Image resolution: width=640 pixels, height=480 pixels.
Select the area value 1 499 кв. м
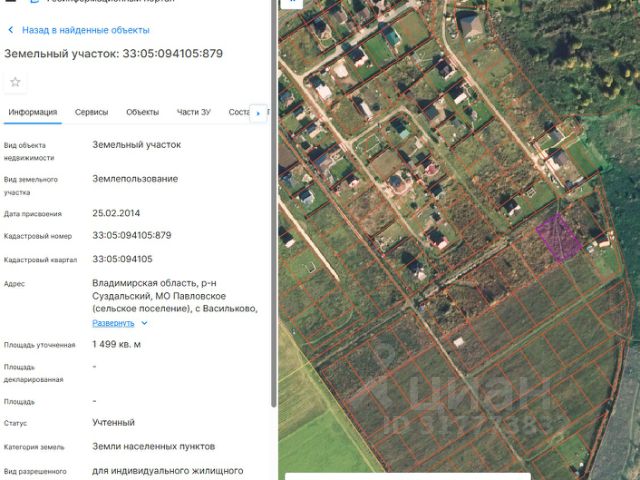pos(116,344)
